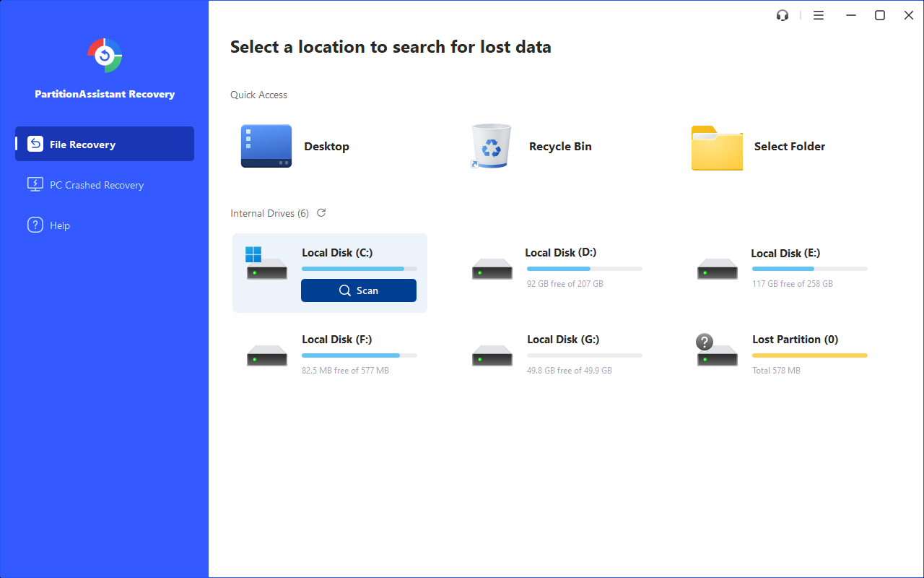Open the headset support icon
This screenshot has width=924, height=578.
(782, 14)
